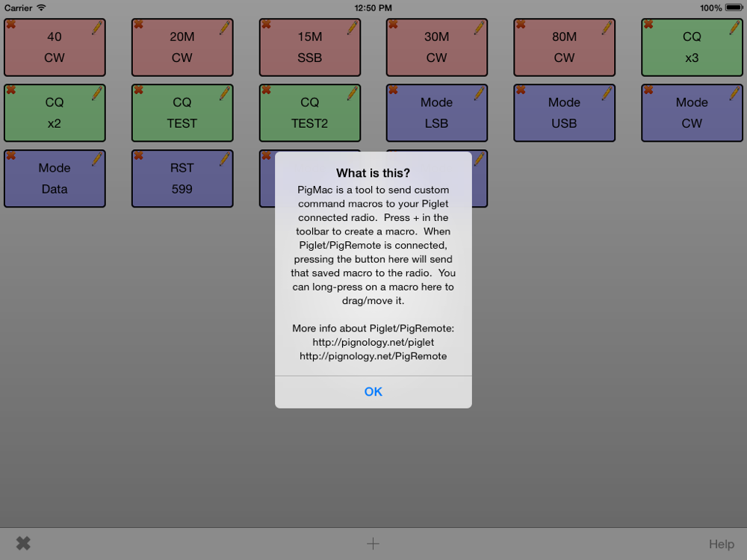
Task: Trigger the 20M CW macro button
Action: [x=182, y=47]
